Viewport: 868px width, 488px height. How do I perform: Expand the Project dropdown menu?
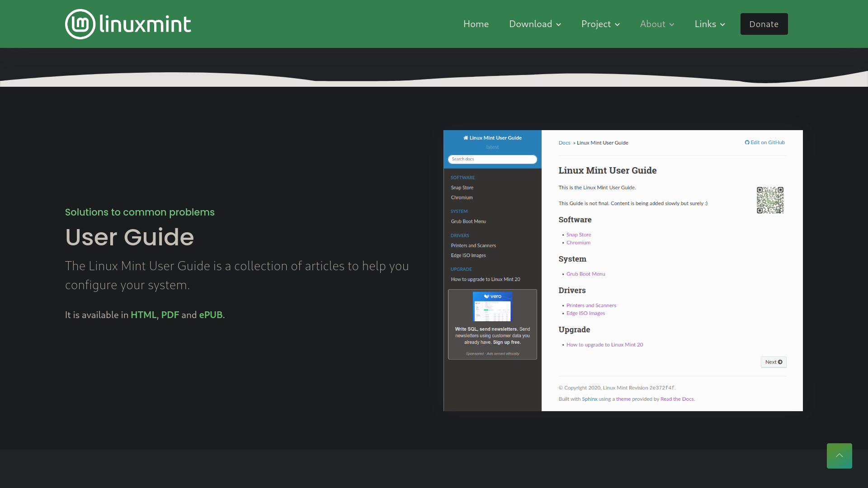tap(600, 24)
